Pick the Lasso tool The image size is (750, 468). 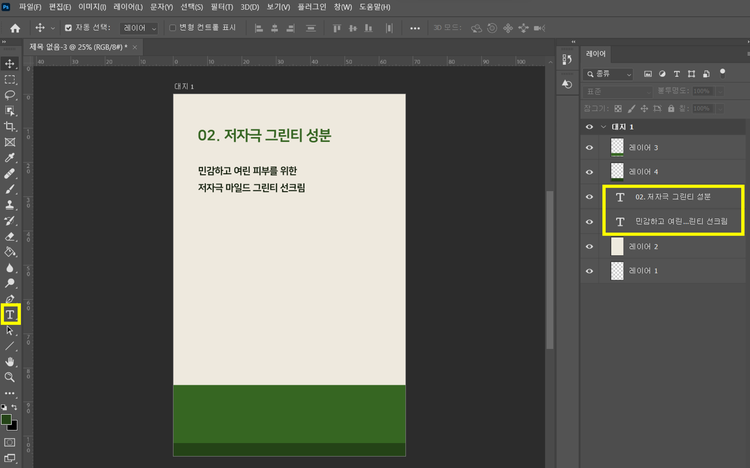(x=10, y=95)
